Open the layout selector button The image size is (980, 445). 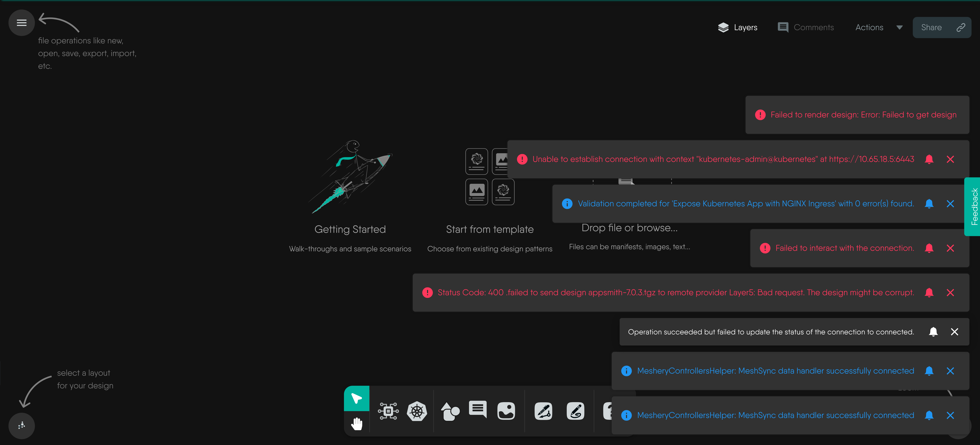[22, 426]
